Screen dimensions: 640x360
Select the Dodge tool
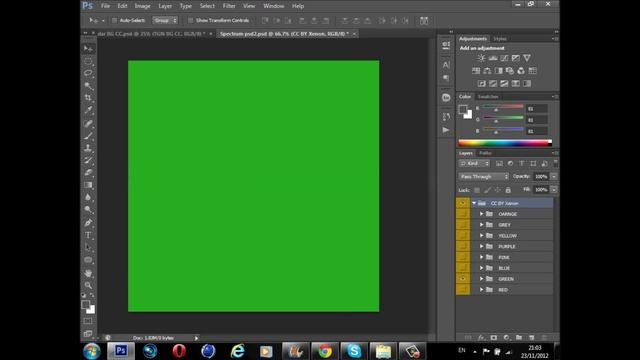88,210
